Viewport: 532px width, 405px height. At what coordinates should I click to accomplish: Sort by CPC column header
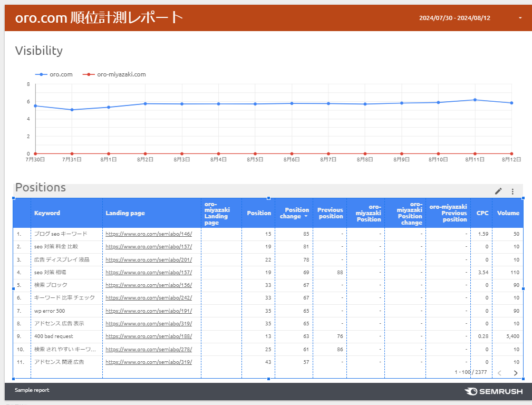click(482, 213)
